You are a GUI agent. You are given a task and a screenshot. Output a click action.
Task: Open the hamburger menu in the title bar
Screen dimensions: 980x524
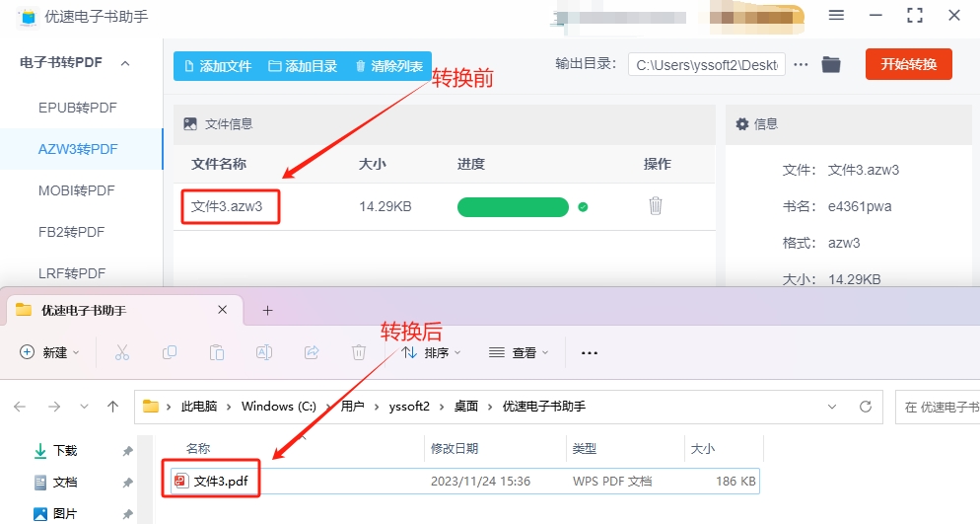point(836,15)
